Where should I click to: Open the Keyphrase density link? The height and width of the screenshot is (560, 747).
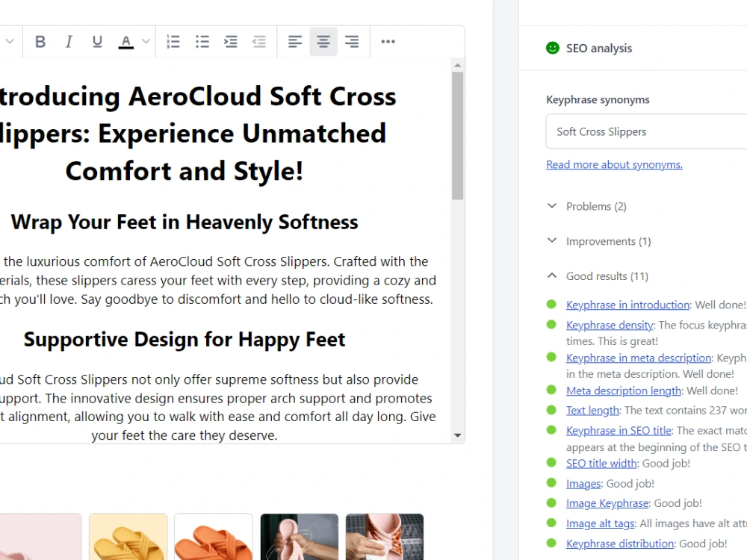coord(610,326)
